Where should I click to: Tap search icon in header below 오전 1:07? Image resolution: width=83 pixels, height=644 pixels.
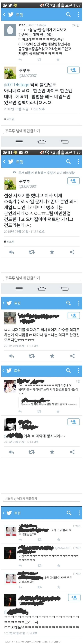point(68,14)
